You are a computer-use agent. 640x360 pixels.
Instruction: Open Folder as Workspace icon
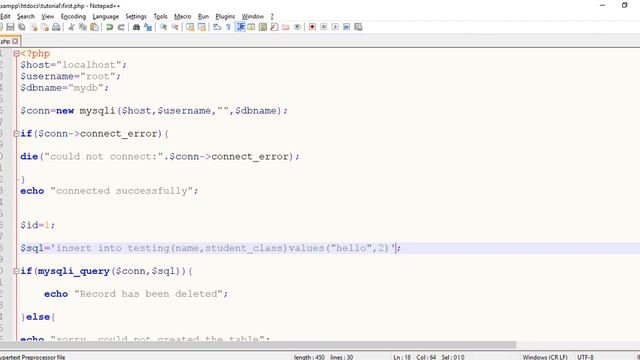(286, 27)
